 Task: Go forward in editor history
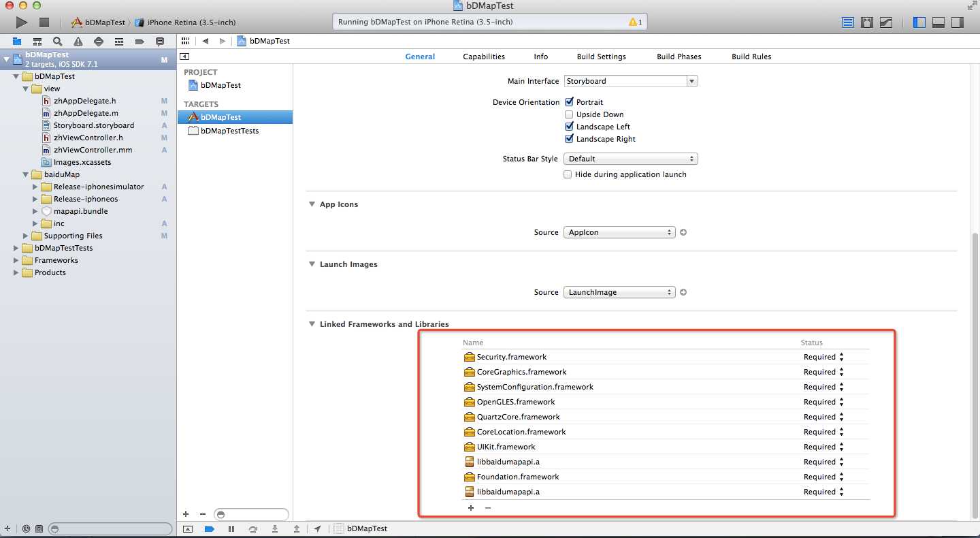click(223, 41)
